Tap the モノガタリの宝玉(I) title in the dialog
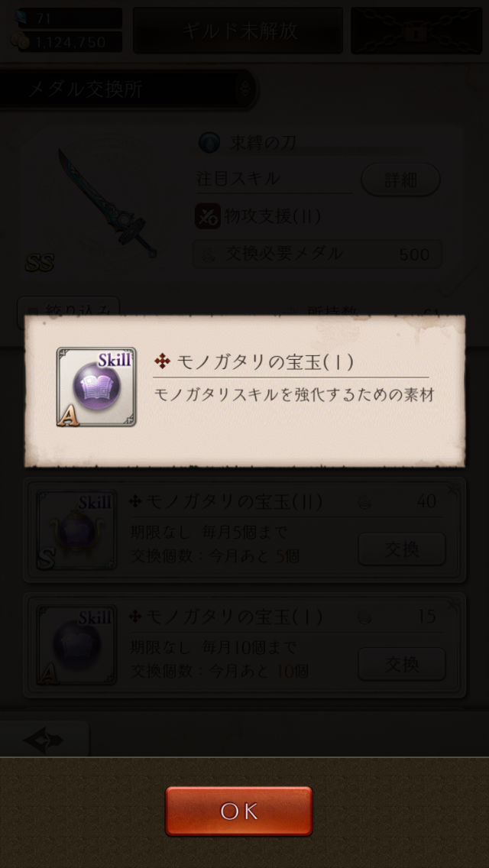 [264, 361]
